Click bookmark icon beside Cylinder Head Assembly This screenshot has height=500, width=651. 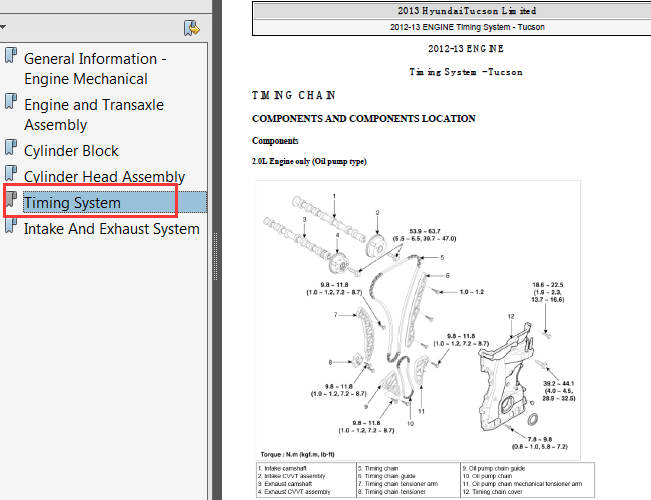(x=11, y=173)
